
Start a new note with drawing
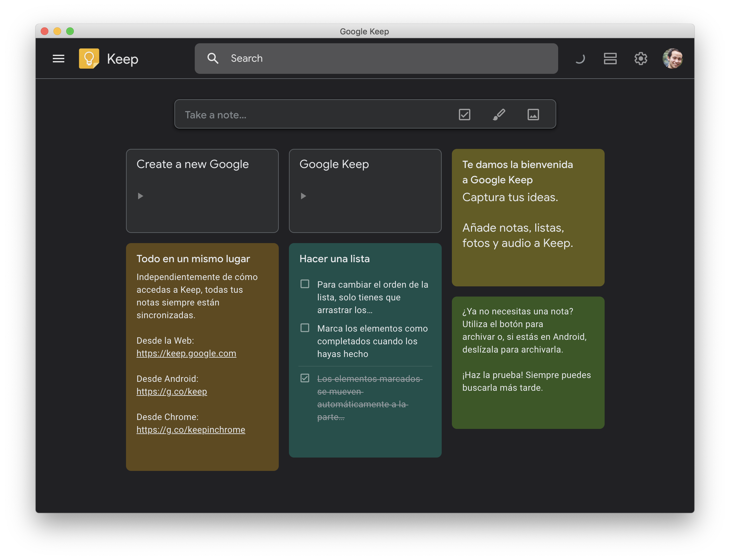click(x=499, y=115)
